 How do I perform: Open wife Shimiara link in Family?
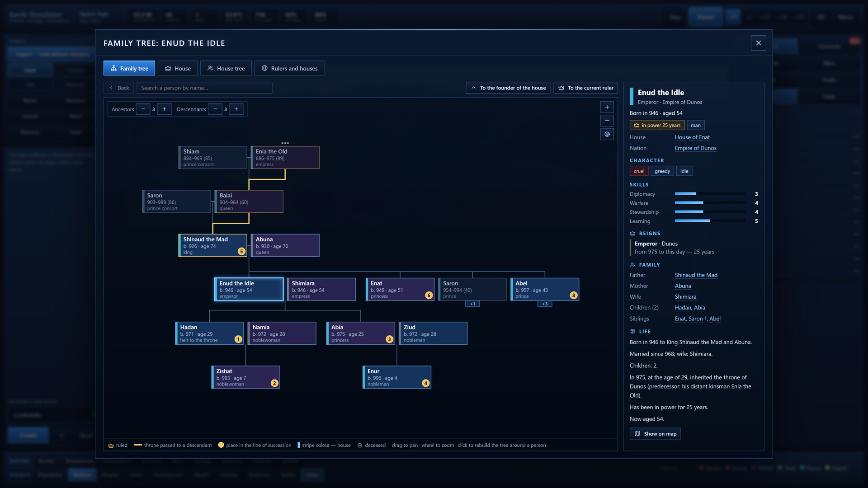click(685, 297)
